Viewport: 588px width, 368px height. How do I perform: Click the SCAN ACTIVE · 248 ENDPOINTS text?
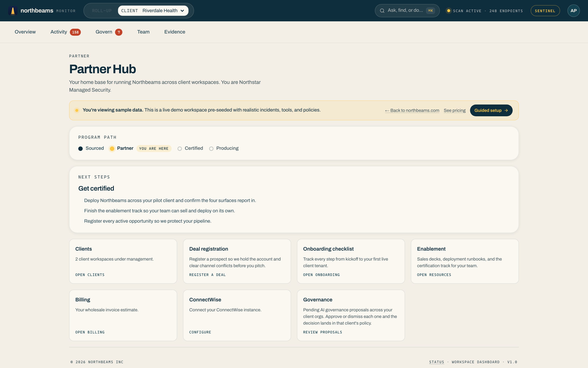click(488, 11)
